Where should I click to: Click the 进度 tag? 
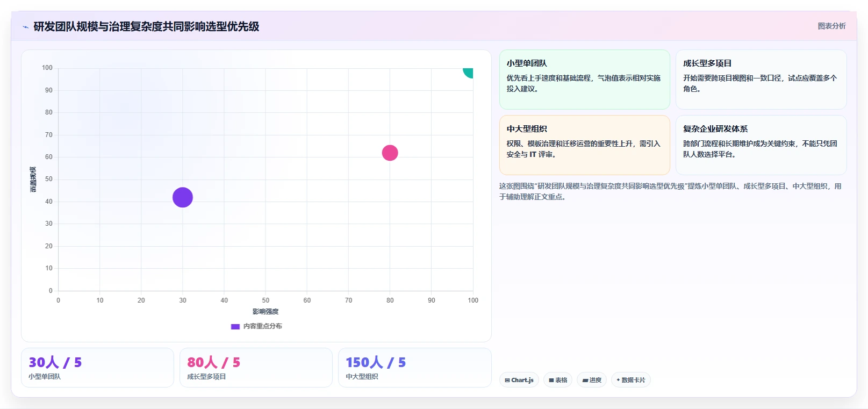point(592,380)
